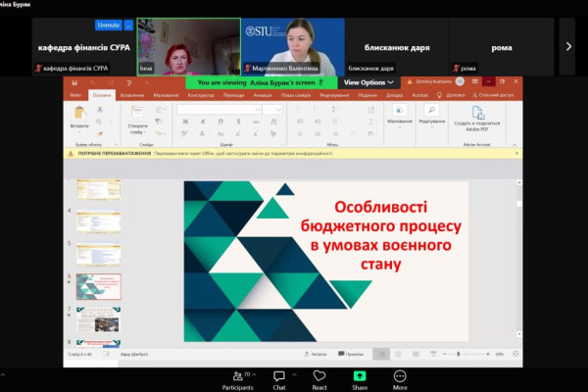
Task: Open View Options dropdown
Action: [x=368, y=82]
